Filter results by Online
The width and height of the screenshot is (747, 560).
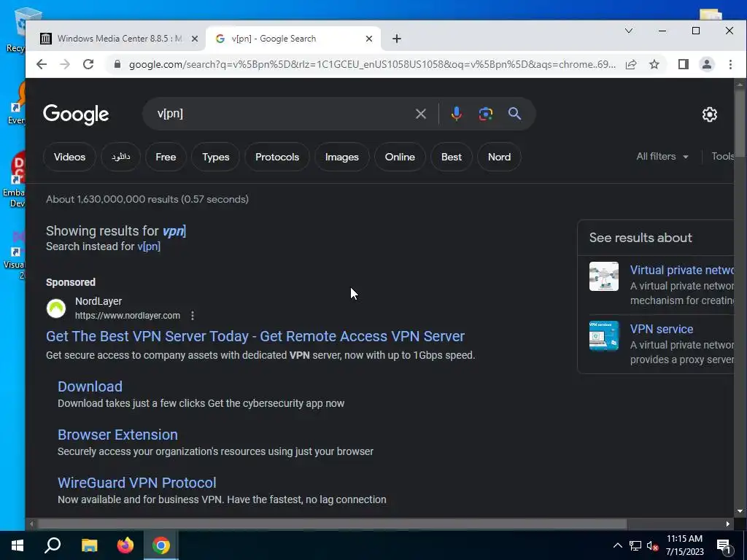tap(400, 157)
